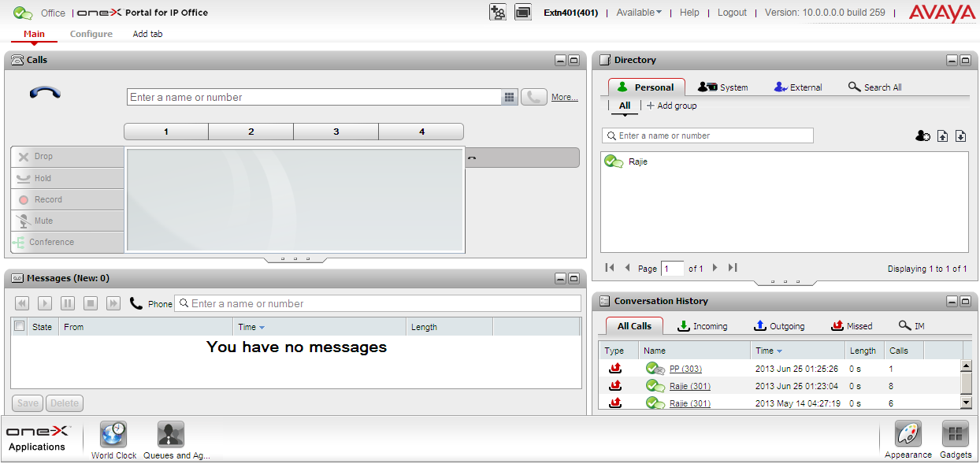Click the screen mode icon in header

point(522,13)
